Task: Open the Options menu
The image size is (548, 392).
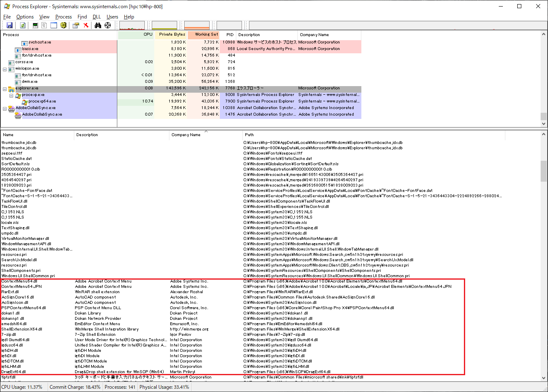Action: point(25,17)
